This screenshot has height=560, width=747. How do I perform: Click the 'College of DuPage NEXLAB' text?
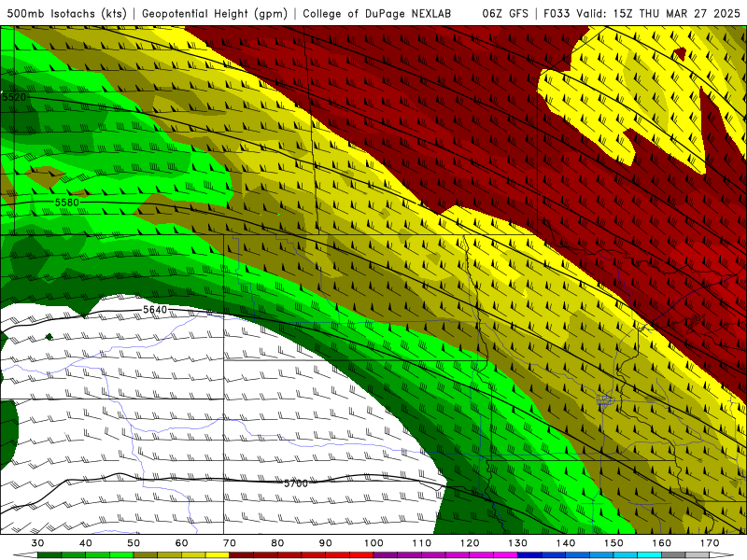(377, 13)
